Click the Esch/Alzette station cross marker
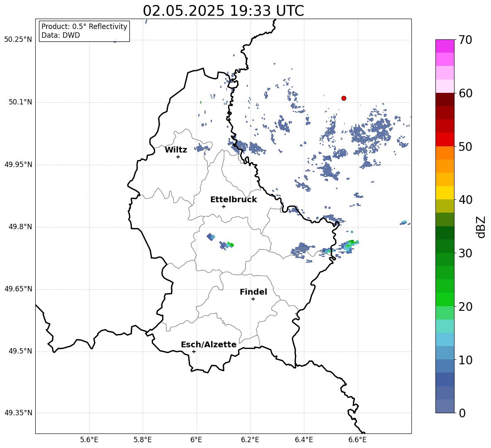 click(194, 351)
